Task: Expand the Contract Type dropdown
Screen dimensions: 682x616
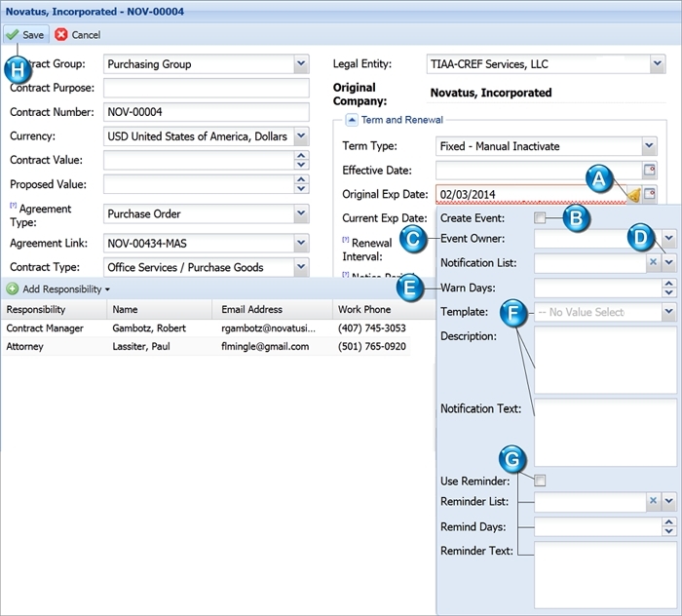Action: (x=301, y=267)
